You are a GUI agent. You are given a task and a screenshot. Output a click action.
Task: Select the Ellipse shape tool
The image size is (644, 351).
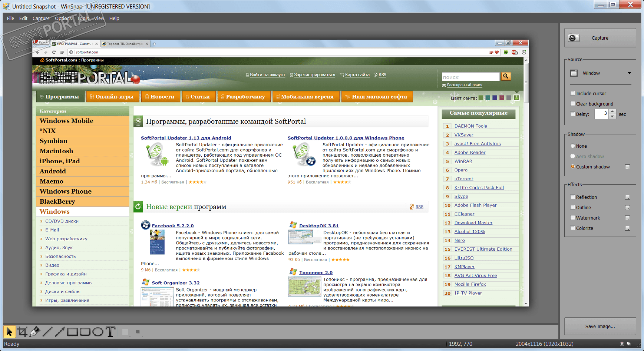click(98, 331)
